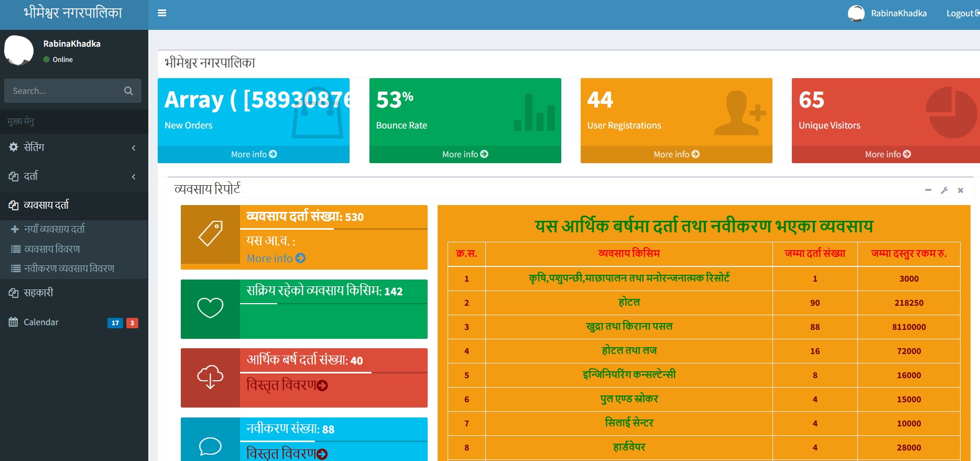This screenshot has height=461, width=980.
Task: Click the tag icon on orange card
Action: [x=210, y=234]
